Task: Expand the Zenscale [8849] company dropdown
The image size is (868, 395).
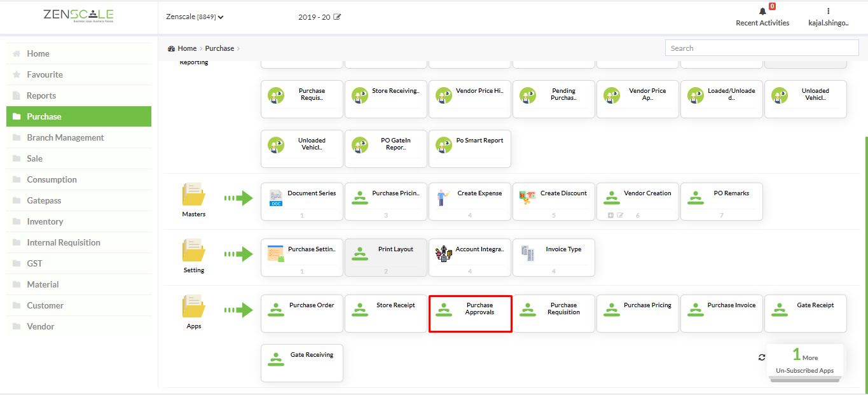Action: (195, 17)
